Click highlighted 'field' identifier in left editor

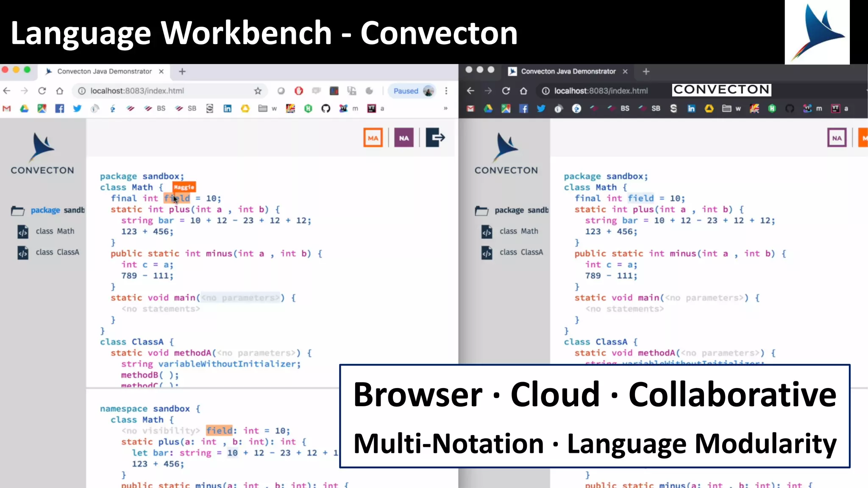[x=177, y=198]
